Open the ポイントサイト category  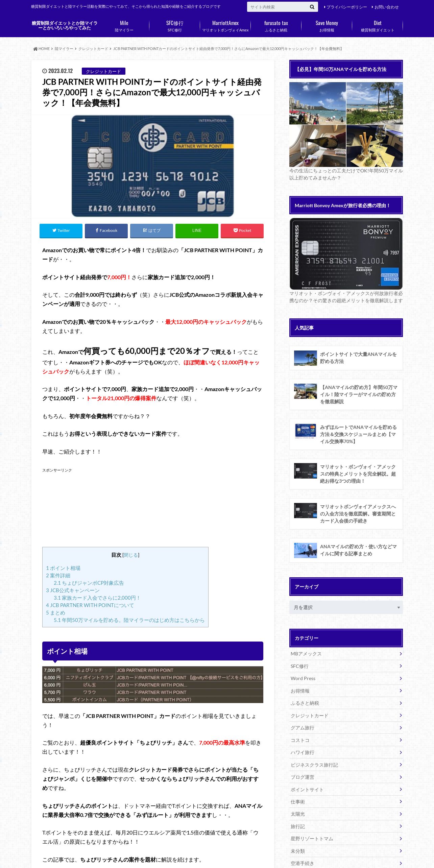(x=346, y=790)
